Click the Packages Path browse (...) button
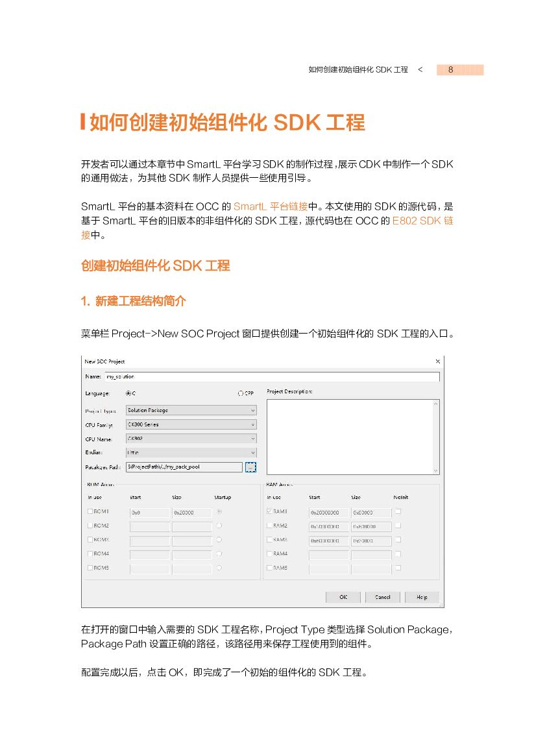The width and height of the screenshot is (534, 756). 250,467
